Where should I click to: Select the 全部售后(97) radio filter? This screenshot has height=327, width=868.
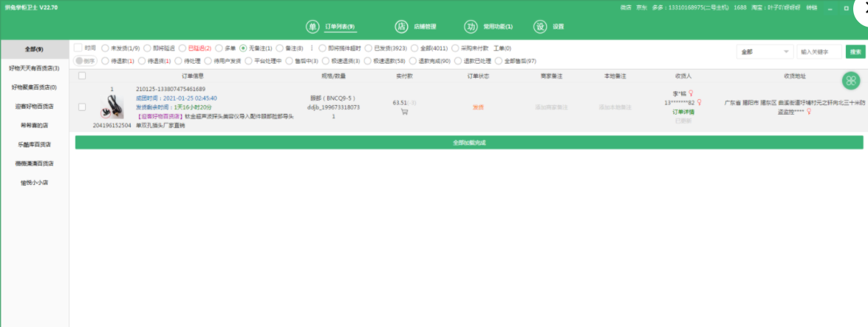[x=499, y=61]
